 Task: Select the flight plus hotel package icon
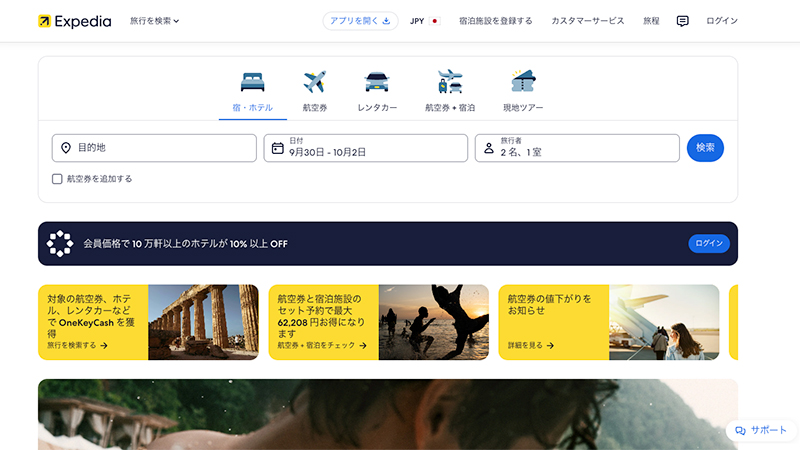pyautogui.click(x=450, y=82)
